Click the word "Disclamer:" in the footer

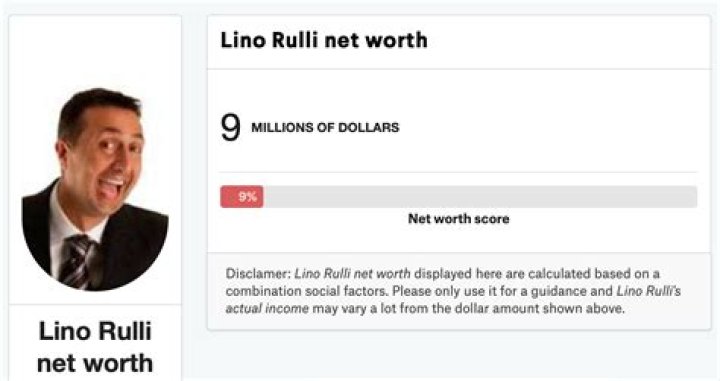tap(258, 274)
